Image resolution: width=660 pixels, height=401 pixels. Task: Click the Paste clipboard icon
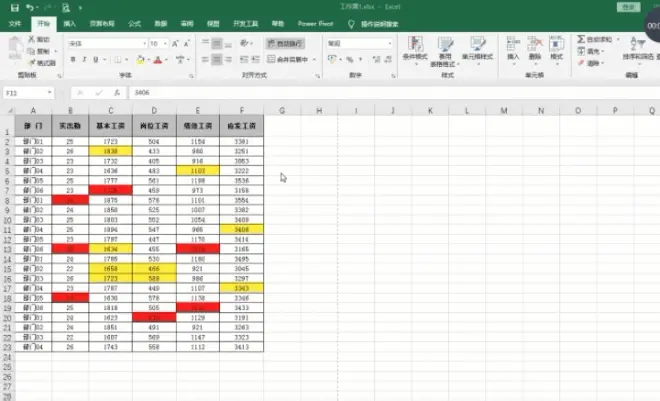point(16,45)
